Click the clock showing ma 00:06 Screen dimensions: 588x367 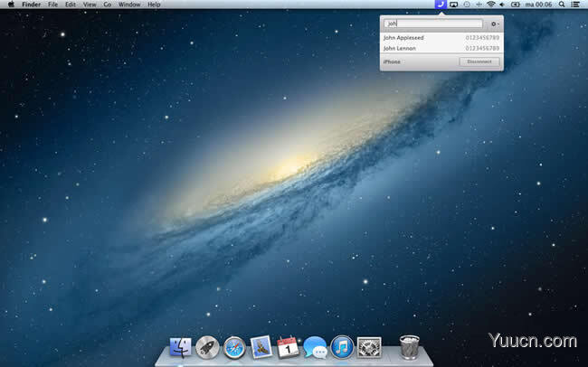point(538,5)
